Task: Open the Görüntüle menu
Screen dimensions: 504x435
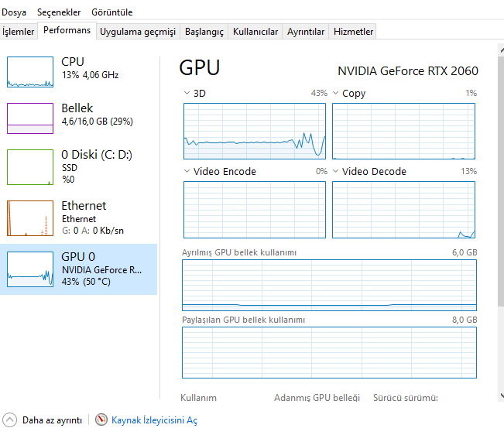Action: [x=111, y=12]
